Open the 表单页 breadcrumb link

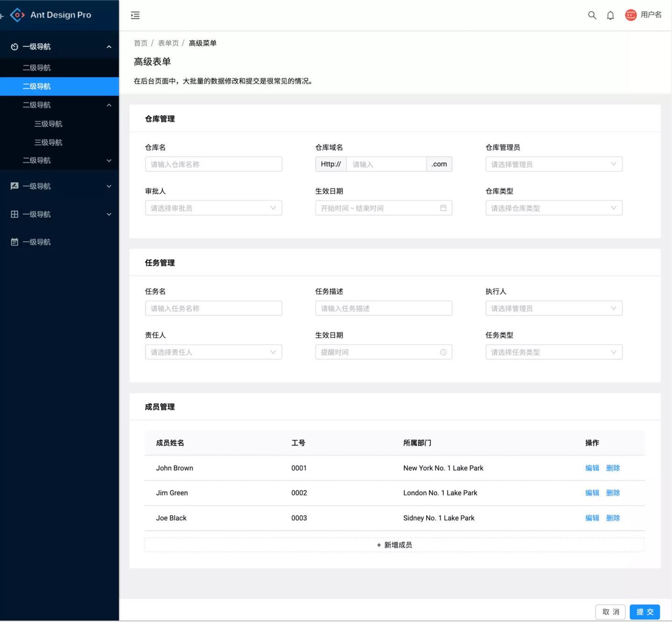pos(168,42)
